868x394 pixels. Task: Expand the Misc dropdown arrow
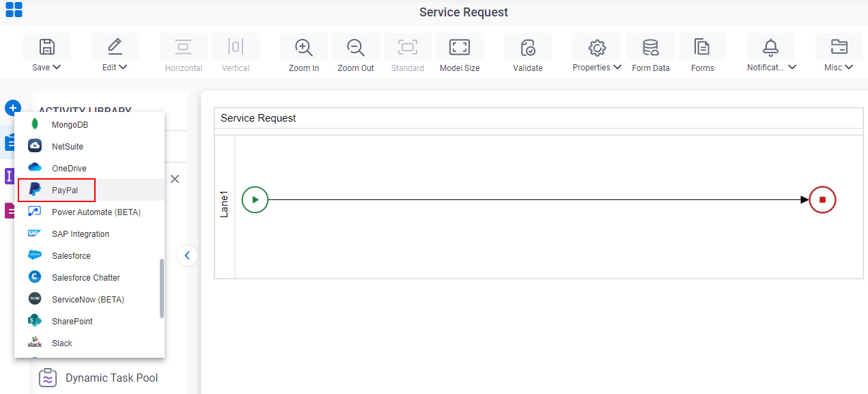tap(849, 67)
